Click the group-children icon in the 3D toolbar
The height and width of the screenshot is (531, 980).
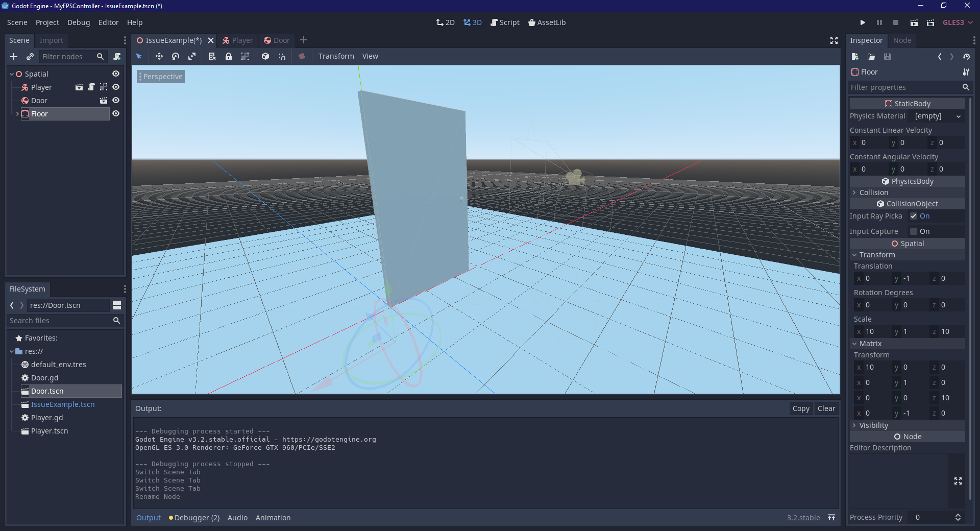tap(245, 56)
